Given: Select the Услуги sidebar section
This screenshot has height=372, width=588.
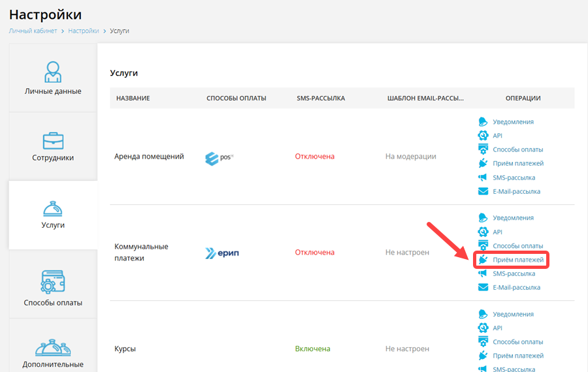Looking at the screenshot, I should click(53, 215).
